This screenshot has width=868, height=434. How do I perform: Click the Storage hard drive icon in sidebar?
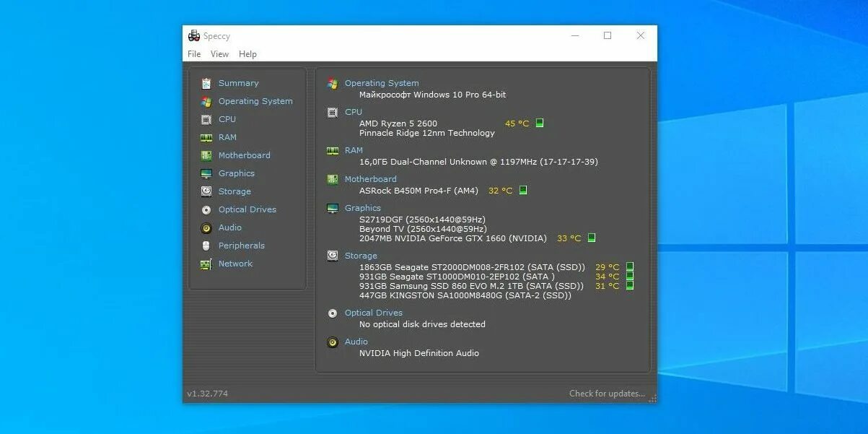point(206,191)
